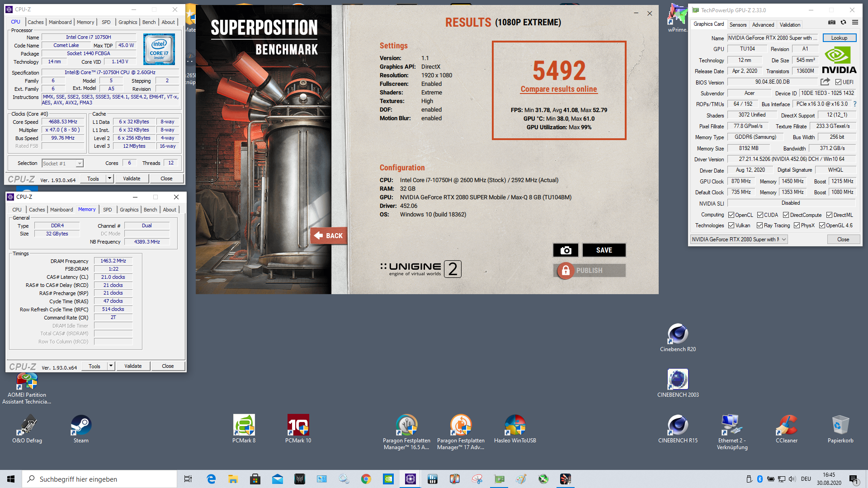The height and width of the screenshot is (488, 868).
Task: Open CCleaner desktop shortcut
Action: pos(786,429)
